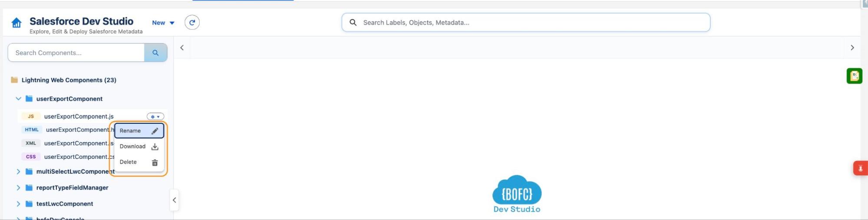Click the blue search button for components
Image resolution: width=868 pixels, height=220 pixels.
[x=155, y=53]
